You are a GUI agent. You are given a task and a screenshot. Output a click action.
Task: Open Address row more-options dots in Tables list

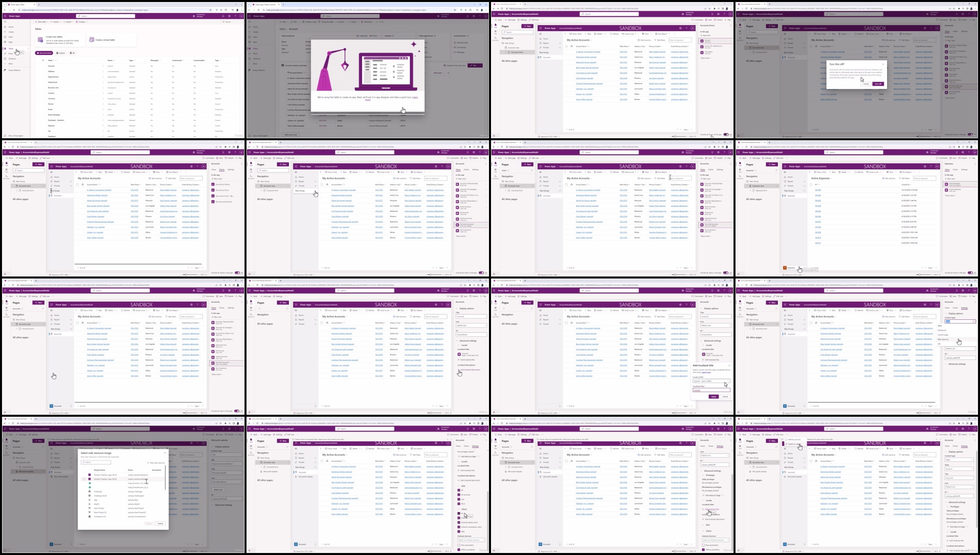coord(103,72)
